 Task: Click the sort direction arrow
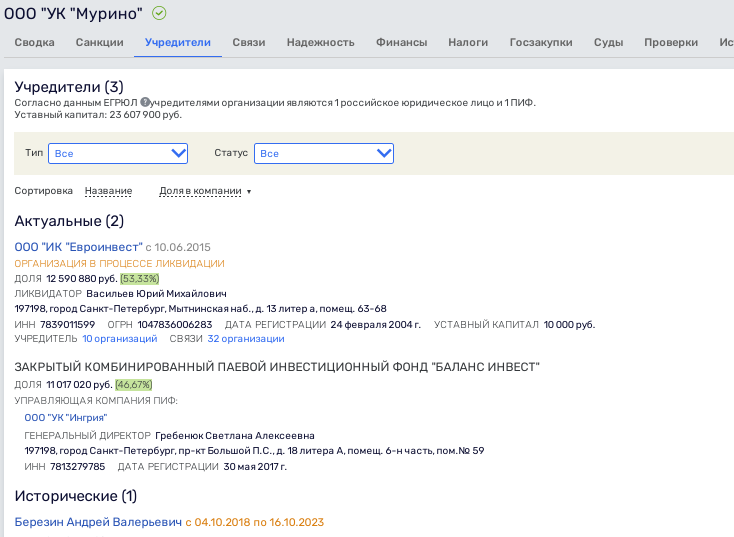(249, 191)
